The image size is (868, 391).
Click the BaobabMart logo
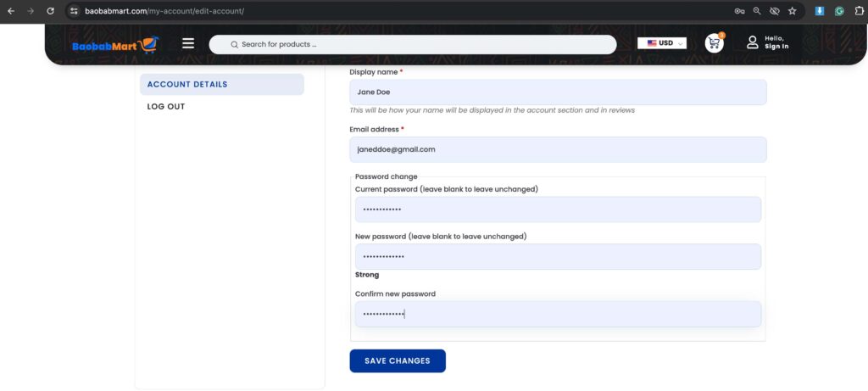pos(114,44)
